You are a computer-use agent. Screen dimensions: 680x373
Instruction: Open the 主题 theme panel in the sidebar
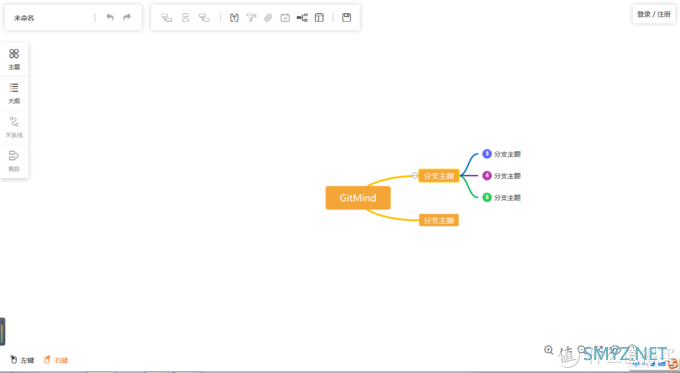[14, 59]
